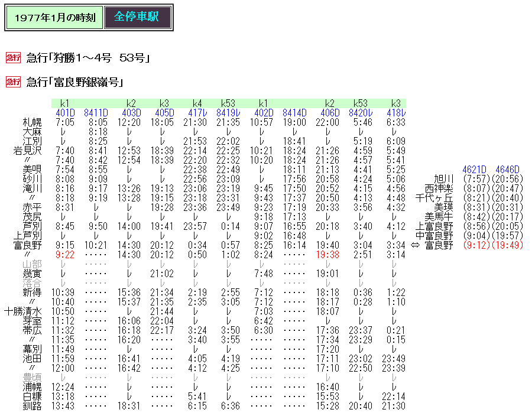Click the red 急行 icon beside 富良野銀嶺号

coord(13,82)
